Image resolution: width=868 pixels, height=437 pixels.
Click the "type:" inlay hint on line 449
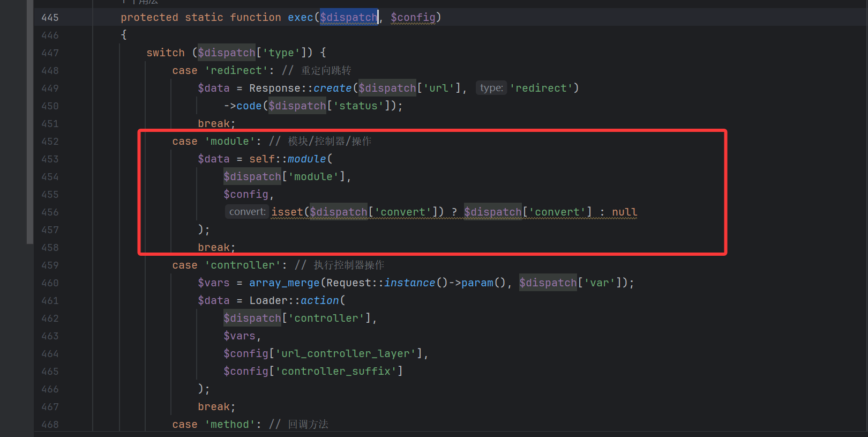(x=491, y=88)
